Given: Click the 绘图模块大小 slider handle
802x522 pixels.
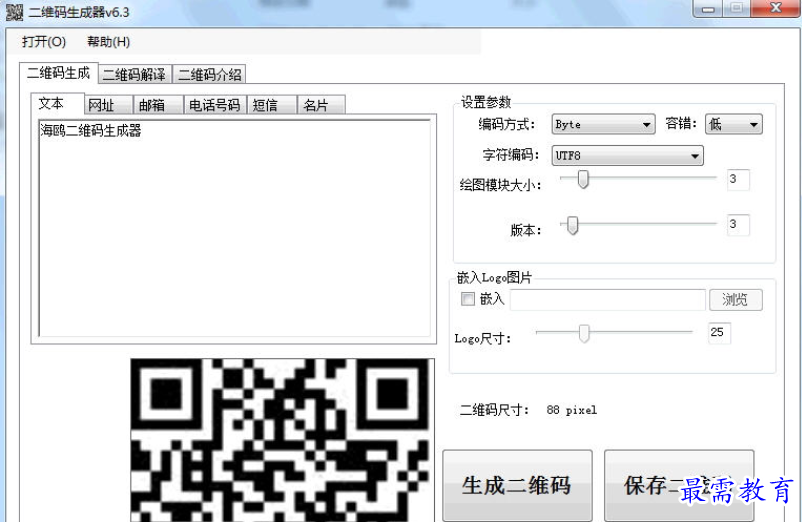Looking at the screenshot, I should tap(583, 179).
